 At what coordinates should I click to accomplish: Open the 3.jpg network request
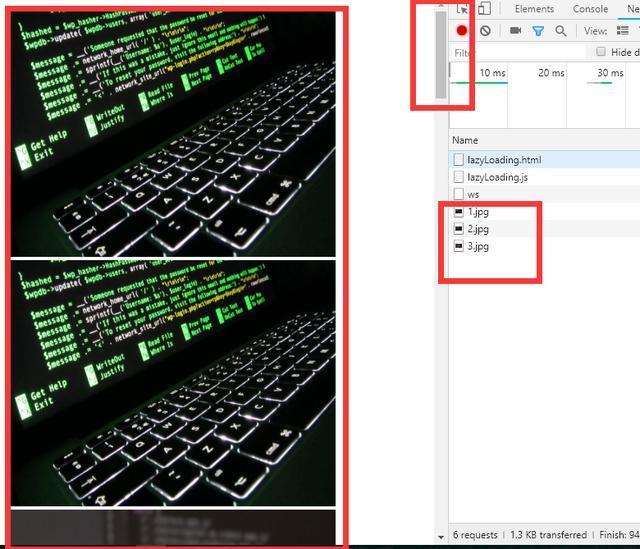point(478,246)
